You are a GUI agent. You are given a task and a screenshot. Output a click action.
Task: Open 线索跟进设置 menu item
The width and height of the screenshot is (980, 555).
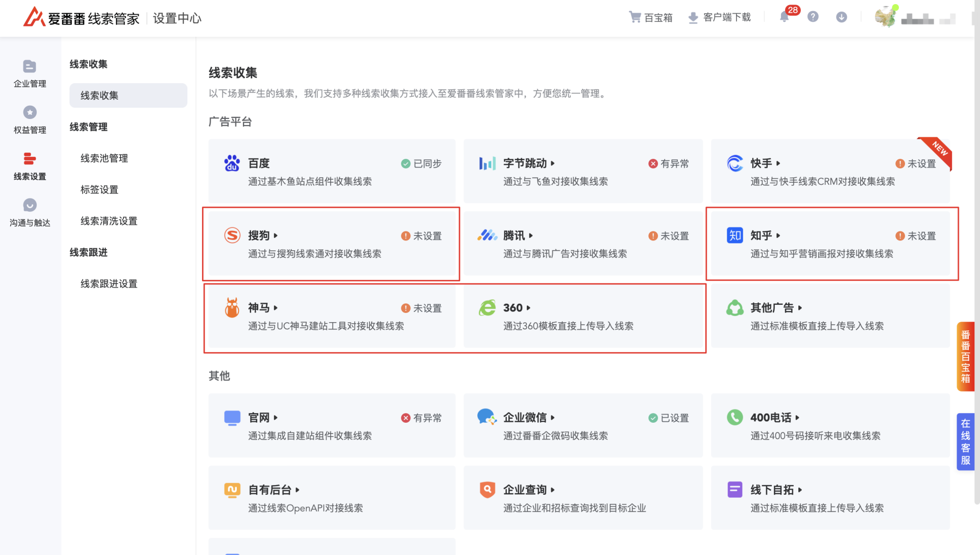pos(109,284)
